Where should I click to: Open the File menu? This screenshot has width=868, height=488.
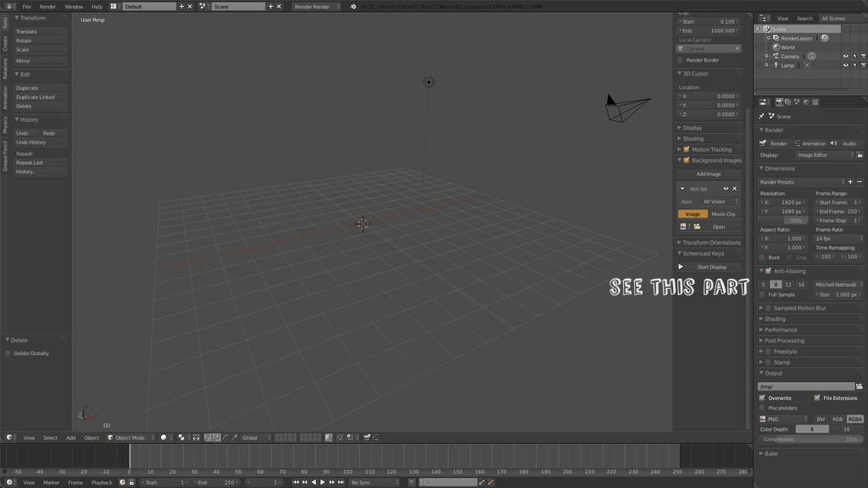[26, 7]
